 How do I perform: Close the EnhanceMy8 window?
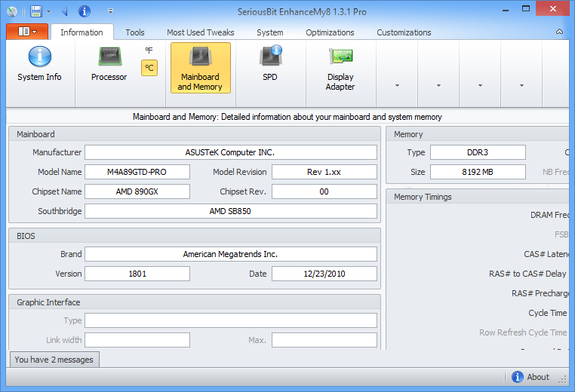coord(553,9)
